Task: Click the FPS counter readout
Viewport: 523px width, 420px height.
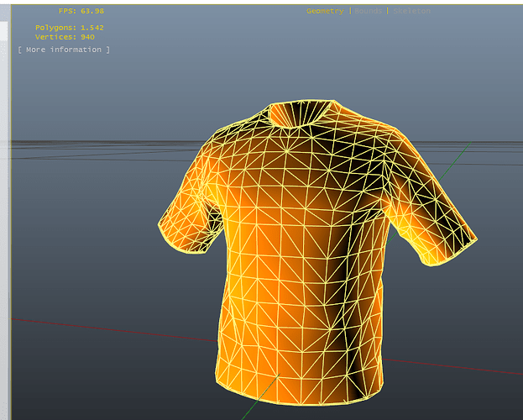Action: (x=81, y=11)
